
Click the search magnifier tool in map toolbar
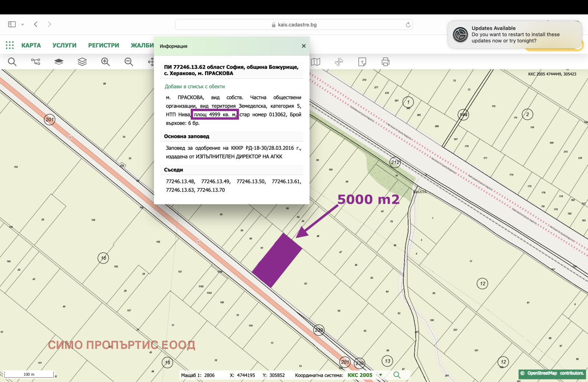(x=12, y=62)
